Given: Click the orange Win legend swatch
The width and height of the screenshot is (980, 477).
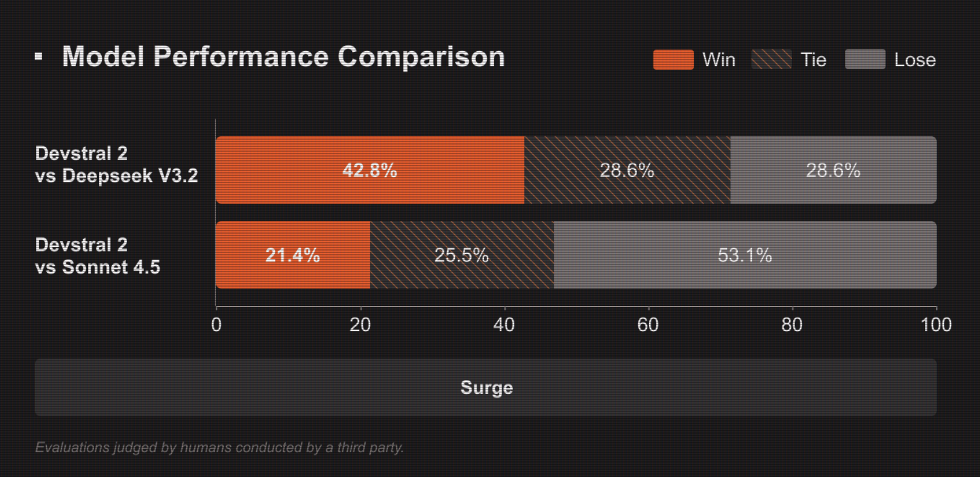Looking at the screenshot, I should [673, 60].
